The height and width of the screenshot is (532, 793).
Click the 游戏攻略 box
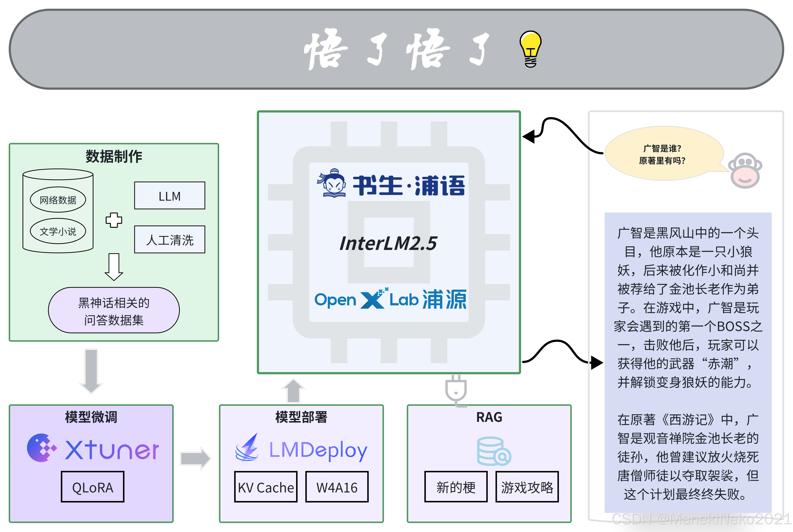coord(527,487)
